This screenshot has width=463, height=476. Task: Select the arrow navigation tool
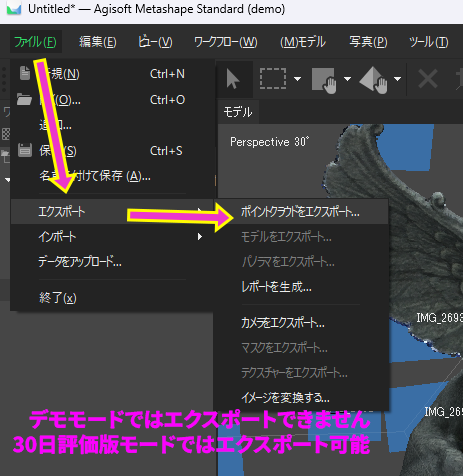(x=233, y=79)
